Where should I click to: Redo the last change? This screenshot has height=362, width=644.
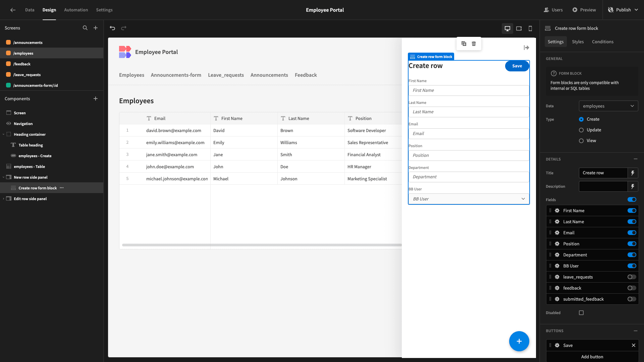tap(124, 28)
